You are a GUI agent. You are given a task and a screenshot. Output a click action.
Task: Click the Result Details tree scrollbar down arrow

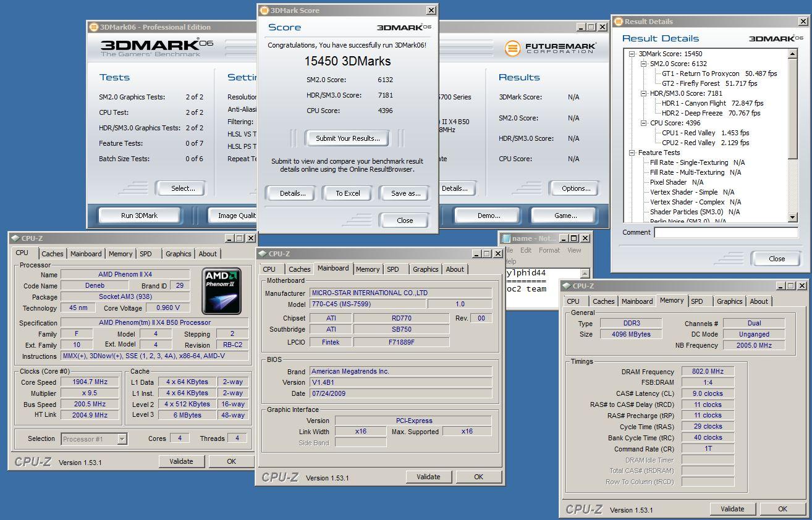(793, 217)
